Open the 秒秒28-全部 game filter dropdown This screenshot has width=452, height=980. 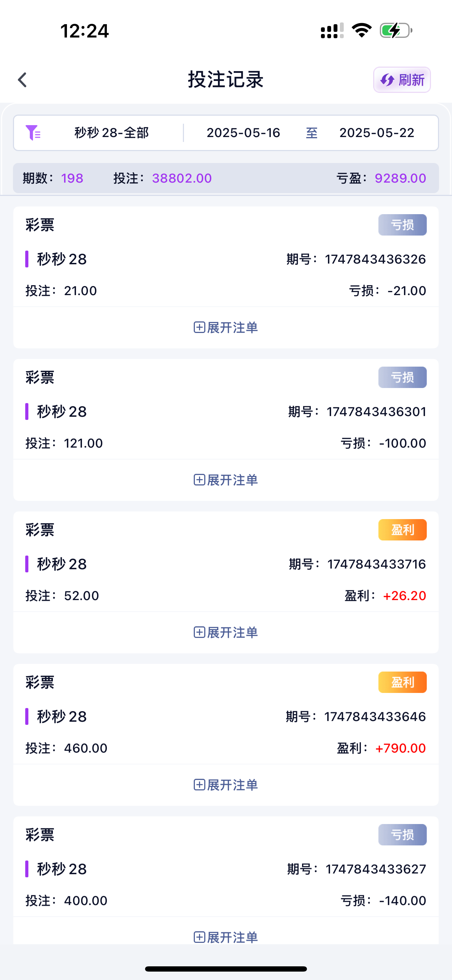click(x=111, y=133)
